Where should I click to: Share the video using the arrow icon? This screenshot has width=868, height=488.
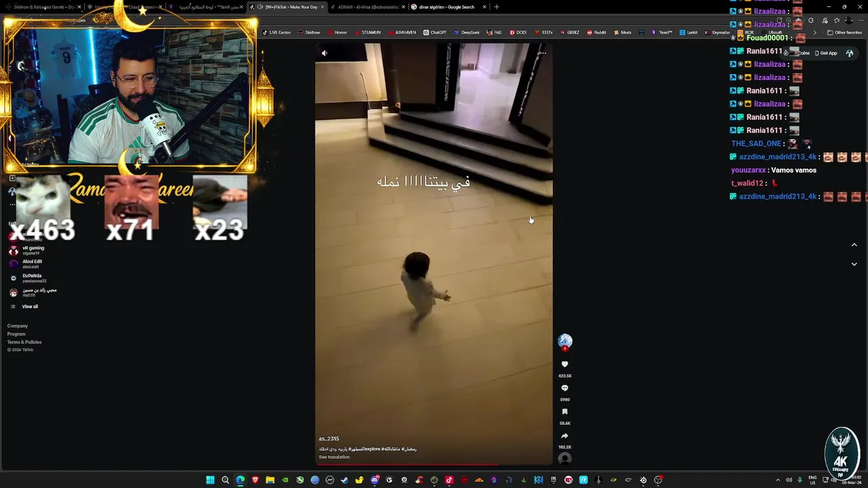pos(565,436)
